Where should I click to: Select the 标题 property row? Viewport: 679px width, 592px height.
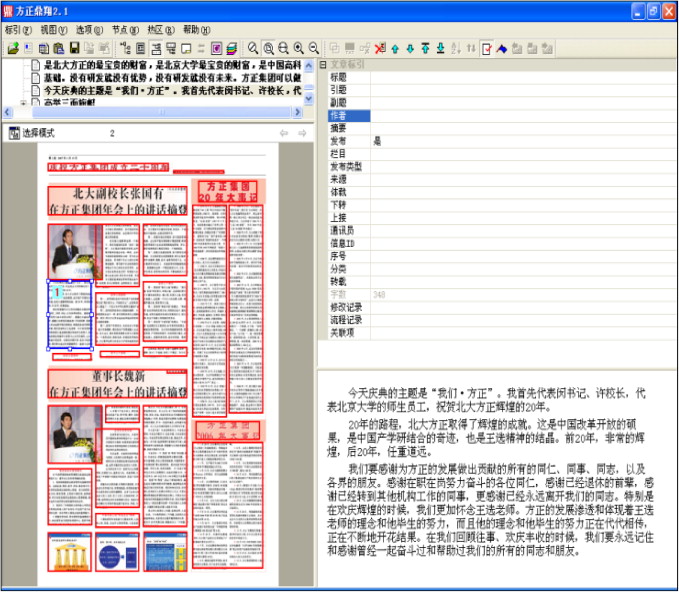[x=501, y=77]
